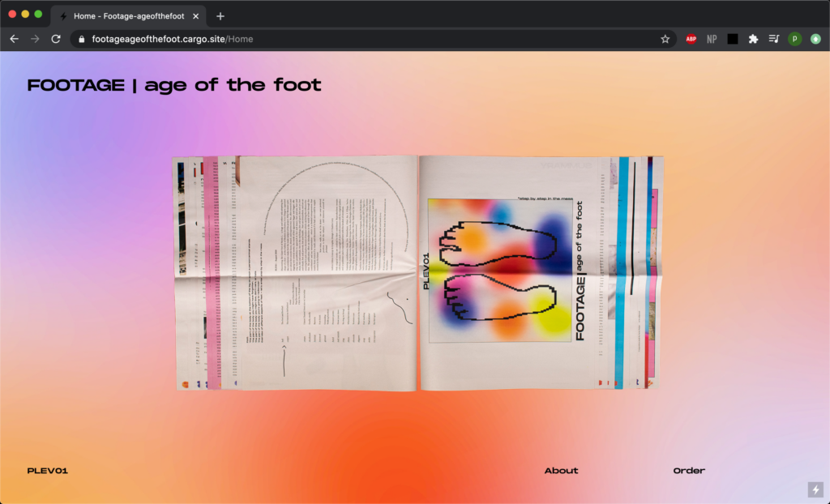Click the address bar URL field
Viewport: 830px width, 504px height.
click(x=365, y=39)
